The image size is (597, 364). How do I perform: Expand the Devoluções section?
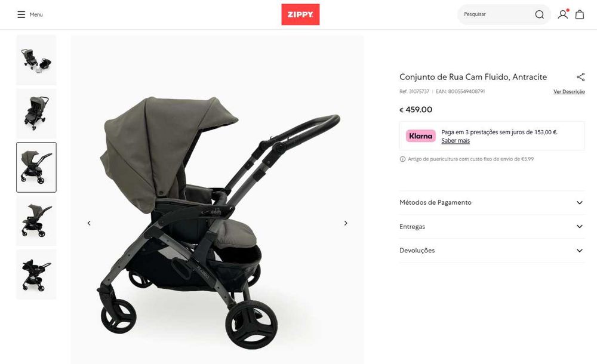[492, 251]
